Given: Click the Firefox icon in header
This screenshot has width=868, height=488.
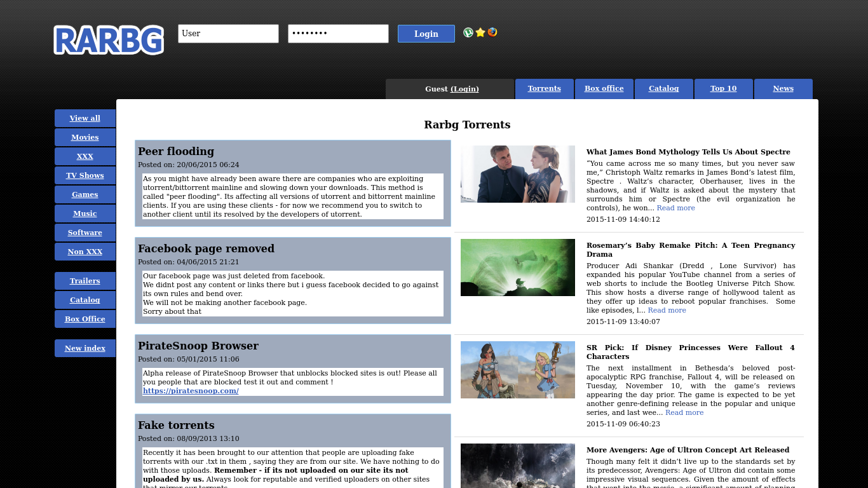Looking at the screenshot, I should click(492, 32).
